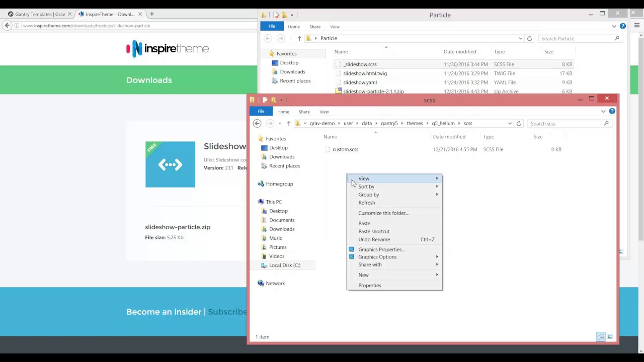Switch to large icons view in scss status bar

[x=610, y=337]
